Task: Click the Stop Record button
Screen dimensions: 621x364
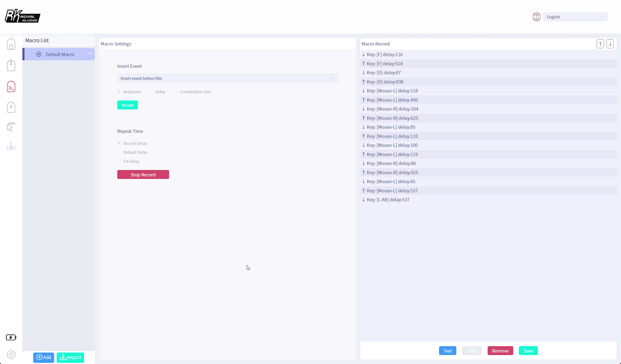Action: coord(143,174)
